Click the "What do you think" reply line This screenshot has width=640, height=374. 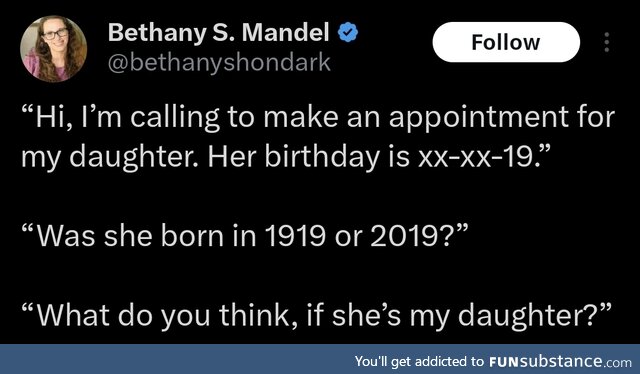[316, 316]
